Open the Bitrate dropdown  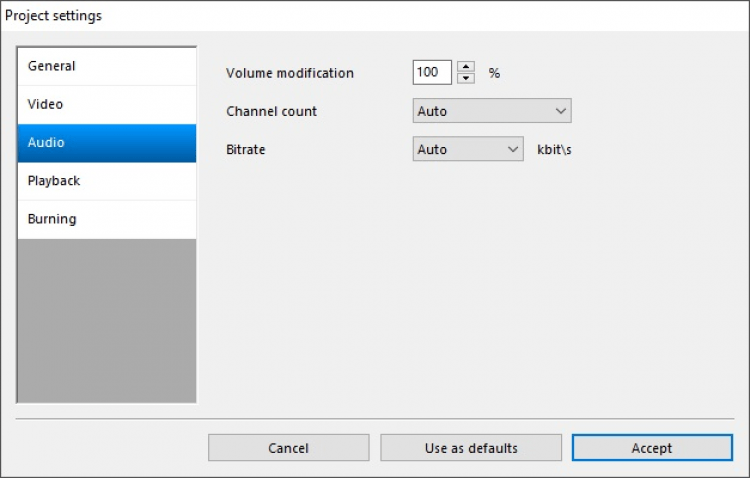pyautogui.click(x=468, y=149)
